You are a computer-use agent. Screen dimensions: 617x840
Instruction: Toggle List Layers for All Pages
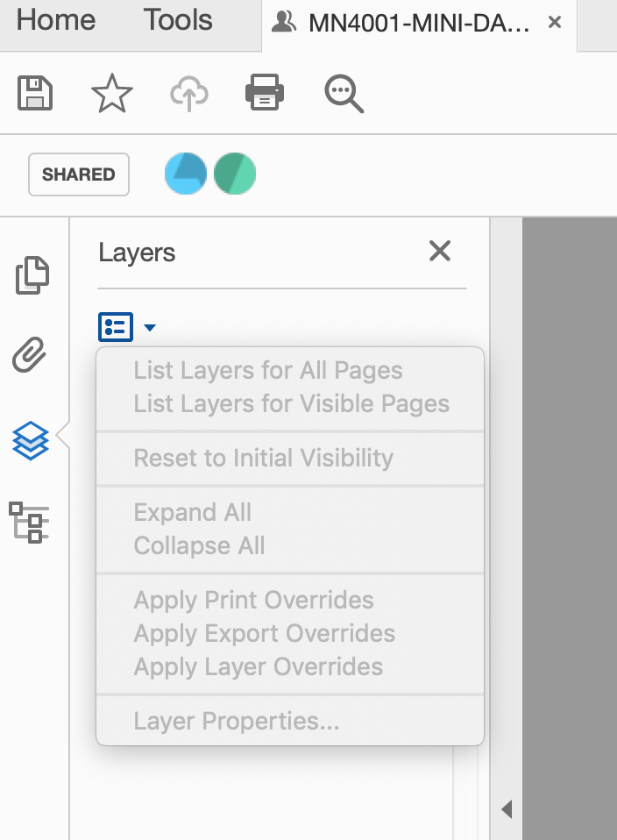tap(266, 370)
